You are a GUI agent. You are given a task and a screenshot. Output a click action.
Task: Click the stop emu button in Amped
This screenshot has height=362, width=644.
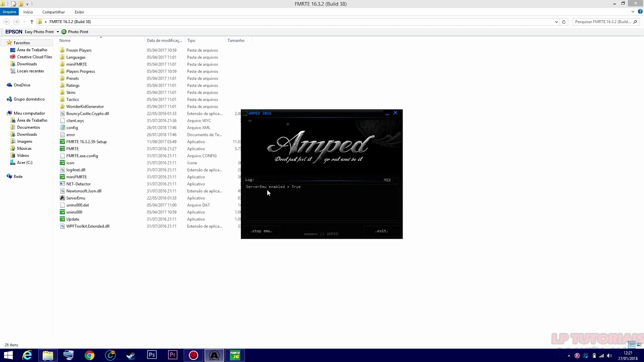point(261,231)
